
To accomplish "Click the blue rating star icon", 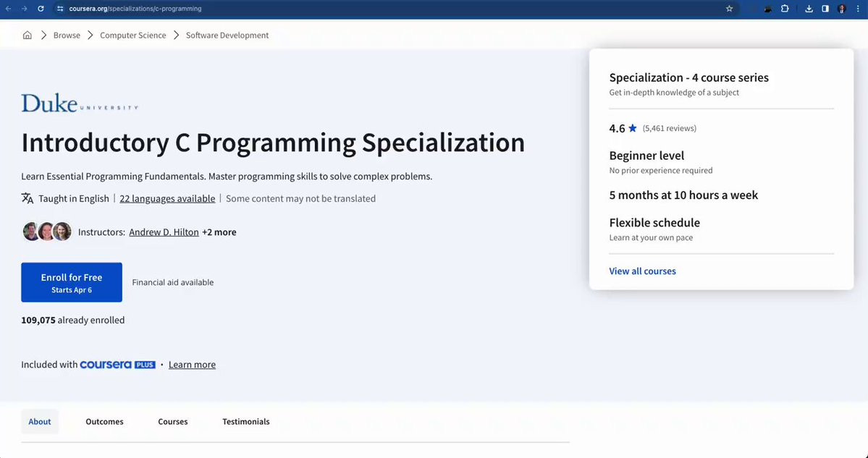I will pos(633,128).
